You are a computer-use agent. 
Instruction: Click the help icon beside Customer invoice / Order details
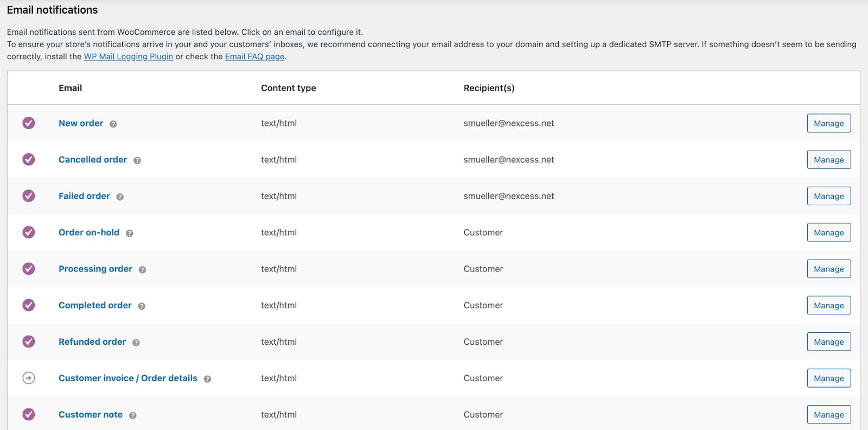pos(207,379)
